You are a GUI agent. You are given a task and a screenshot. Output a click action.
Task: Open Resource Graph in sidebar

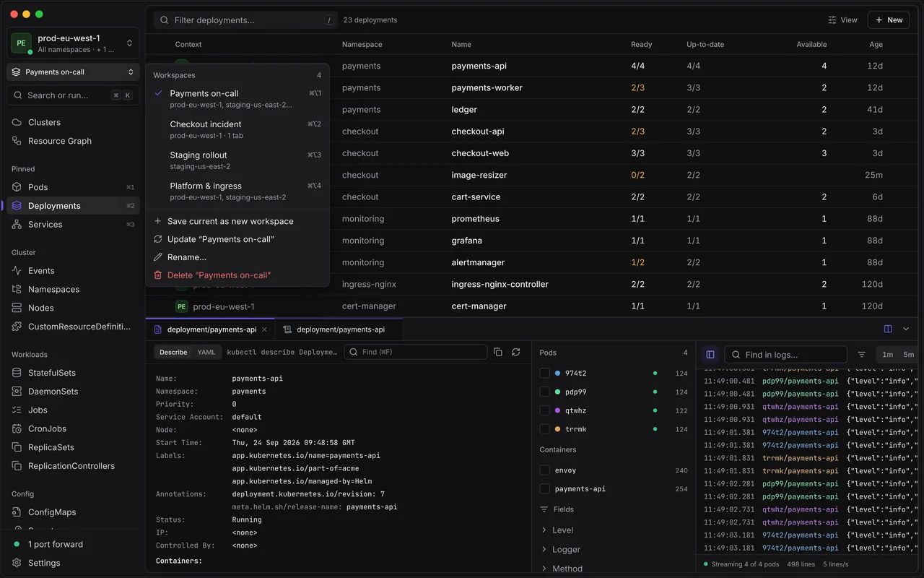coord(73,141)
